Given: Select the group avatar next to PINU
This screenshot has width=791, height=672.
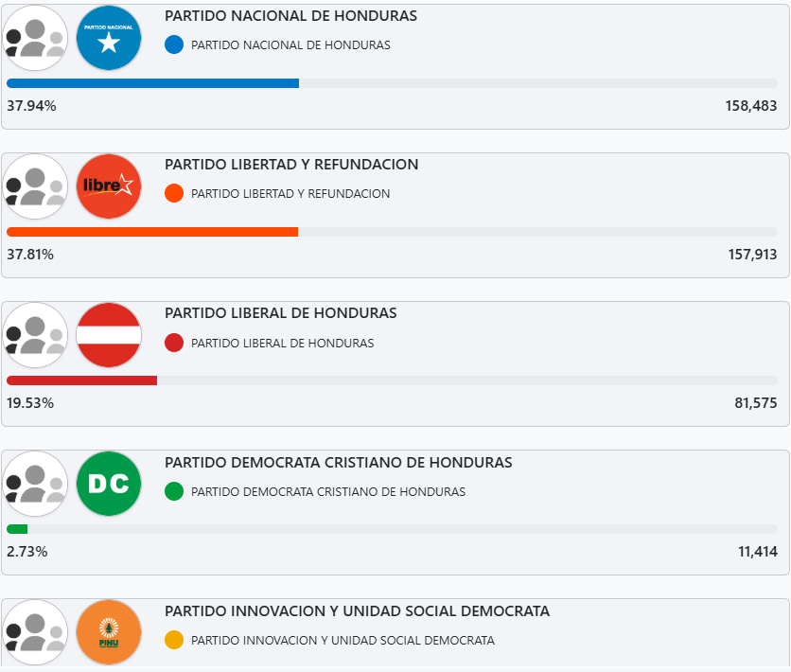Looking at the screenshot, I should tap(35, 631).
